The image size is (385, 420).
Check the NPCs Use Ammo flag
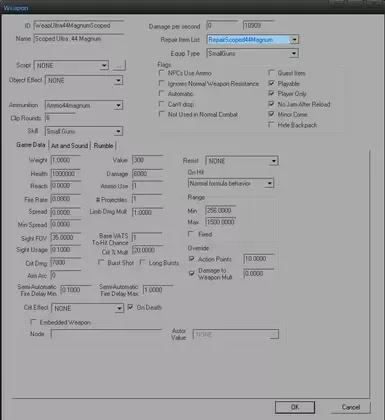tap(162, 73)
